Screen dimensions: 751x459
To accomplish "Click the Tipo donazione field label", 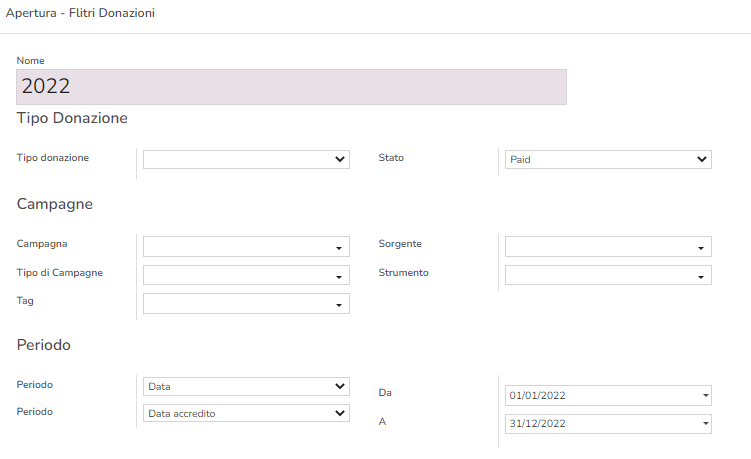I will click(53, 158).
